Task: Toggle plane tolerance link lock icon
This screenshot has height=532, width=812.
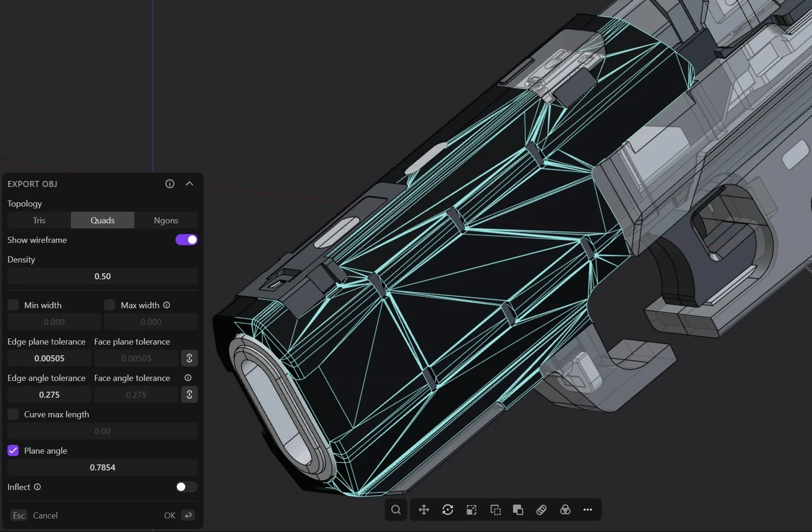Action: tap(189, 358)
